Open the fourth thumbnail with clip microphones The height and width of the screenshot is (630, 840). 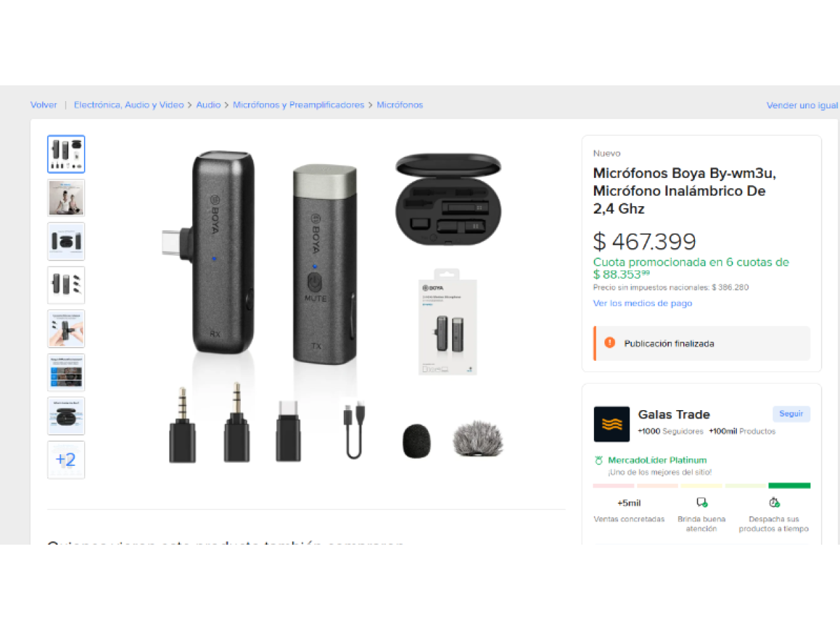click(66, 285)
